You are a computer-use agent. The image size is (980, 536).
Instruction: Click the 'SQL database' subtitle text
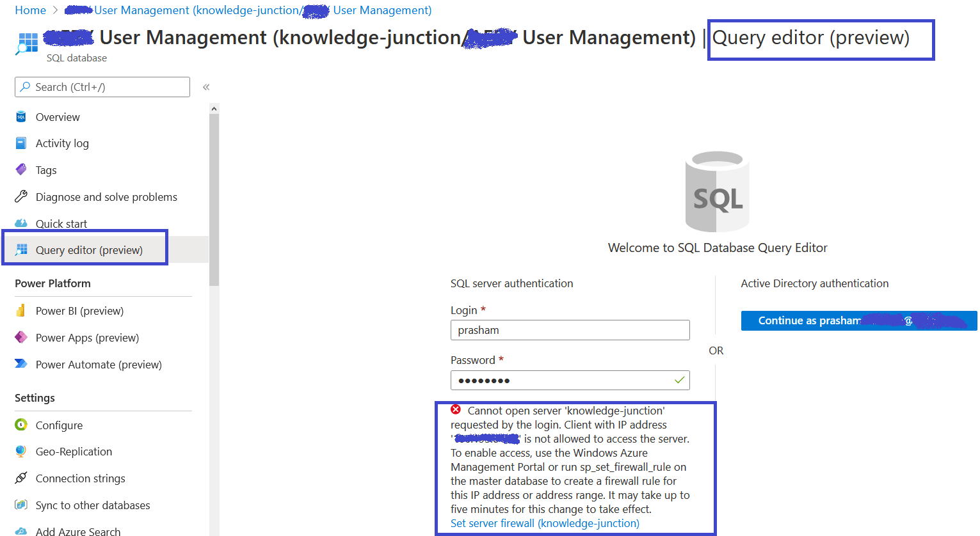(77, 58)
